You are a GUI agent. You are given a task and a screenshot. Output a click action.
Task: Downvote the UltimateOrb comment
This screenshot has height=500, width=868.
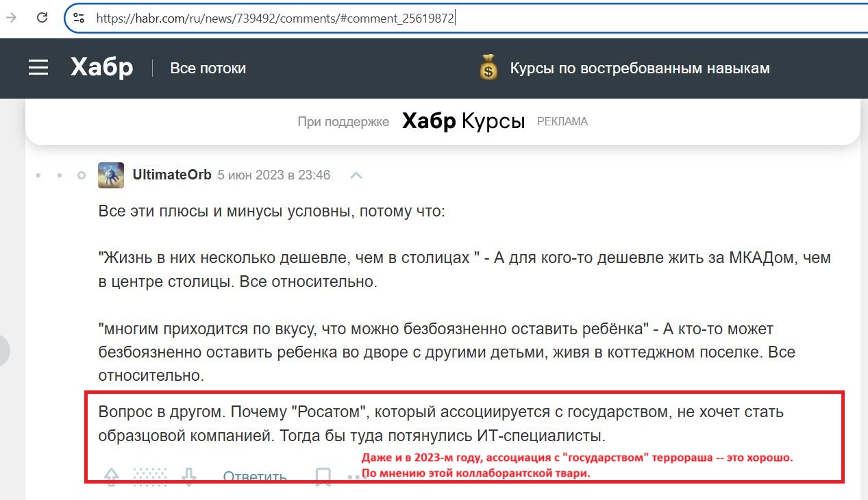(x=189, y=477)
